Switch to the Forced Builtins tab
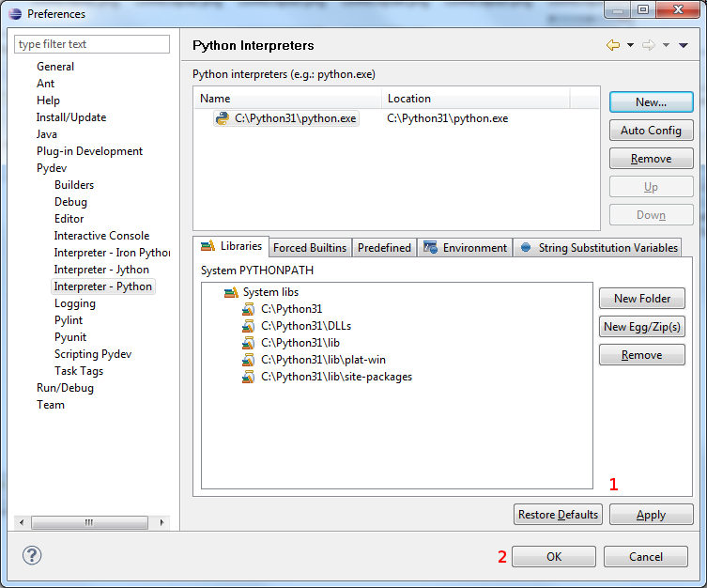Image resolution: width=707 pixels, height=588 pixels. click(x=310, y=248)
